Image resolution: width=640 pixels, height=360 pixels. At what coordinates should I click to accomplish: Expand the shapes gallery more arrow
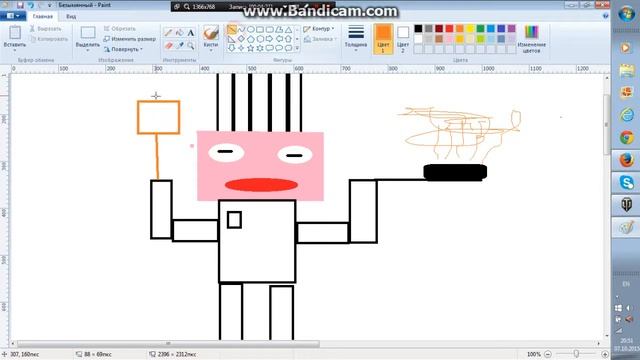click(297, 48)
